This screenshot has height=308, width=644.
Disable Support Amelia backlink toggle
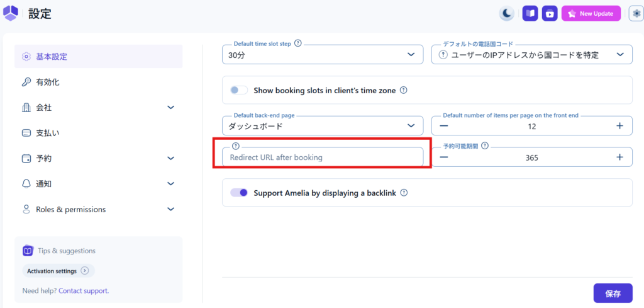(x=239, y=193)
